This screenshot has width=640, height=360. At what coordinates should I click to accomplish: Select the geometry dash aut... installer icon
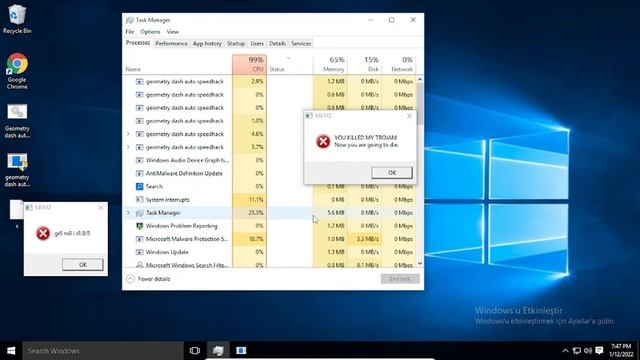click(x=17, y=170)
